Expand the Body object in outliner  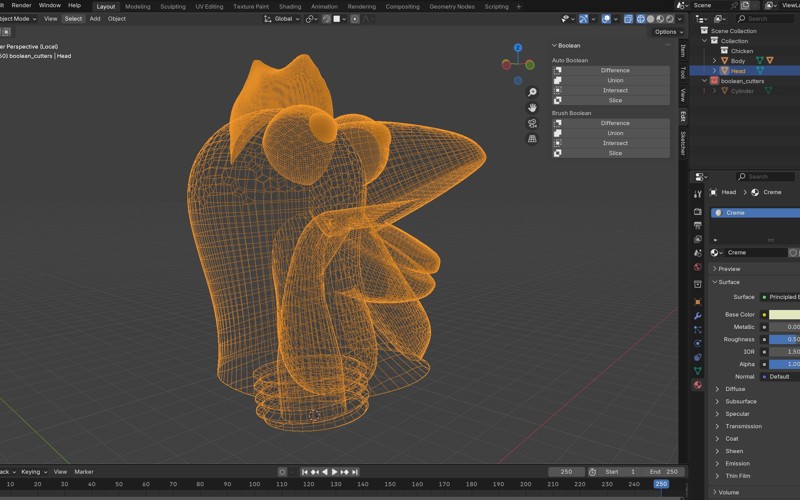[714, 61]
